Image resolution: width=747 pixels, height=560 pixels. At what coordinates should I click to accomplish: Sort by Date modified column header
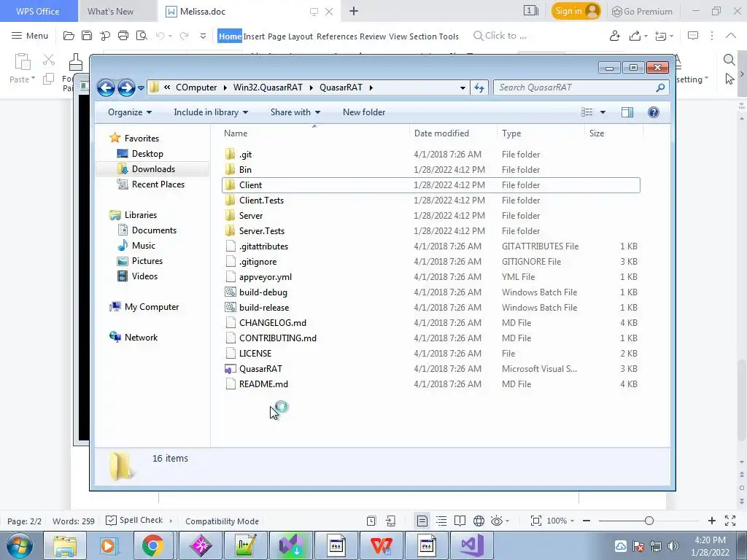point(441,133)
